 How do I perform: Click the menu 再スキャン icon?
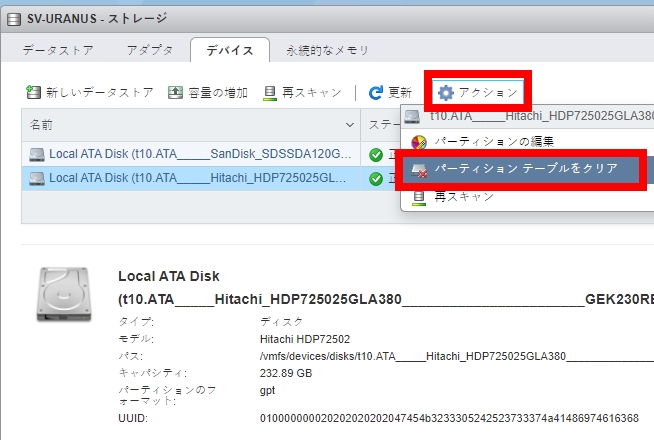pyautogui.click(x=419, y=197)
